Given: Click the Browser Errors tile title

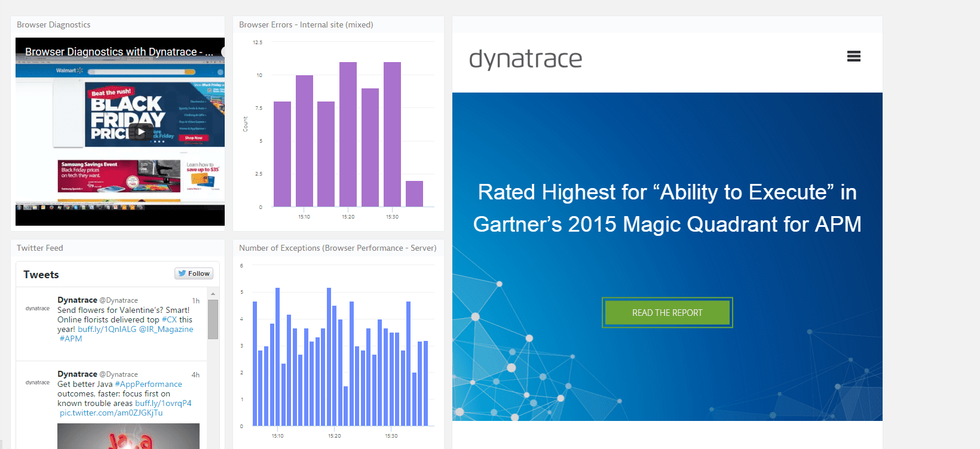Looking at the screenshot, I should tap(306, 24).
